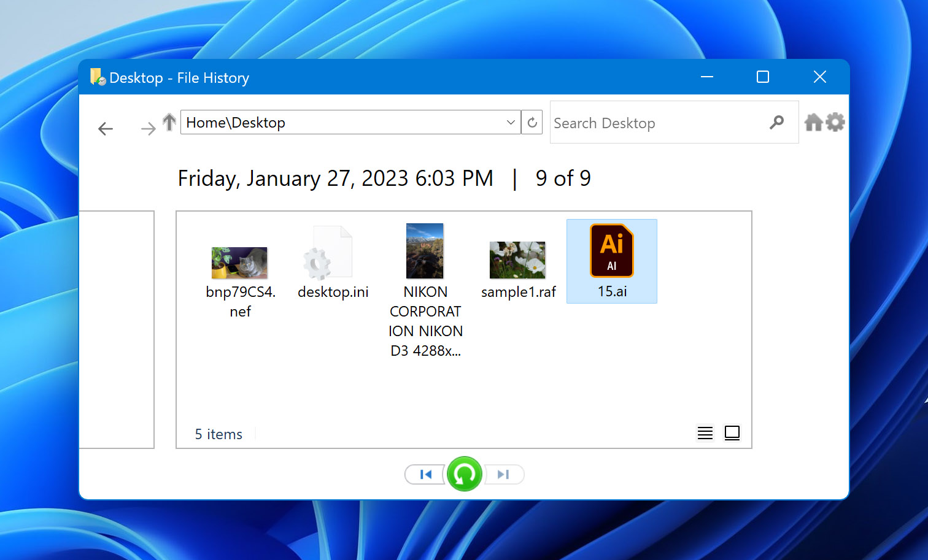Screen dimensions: 928x560
Task: Switch to details list view
Action: tap(705, 433)
